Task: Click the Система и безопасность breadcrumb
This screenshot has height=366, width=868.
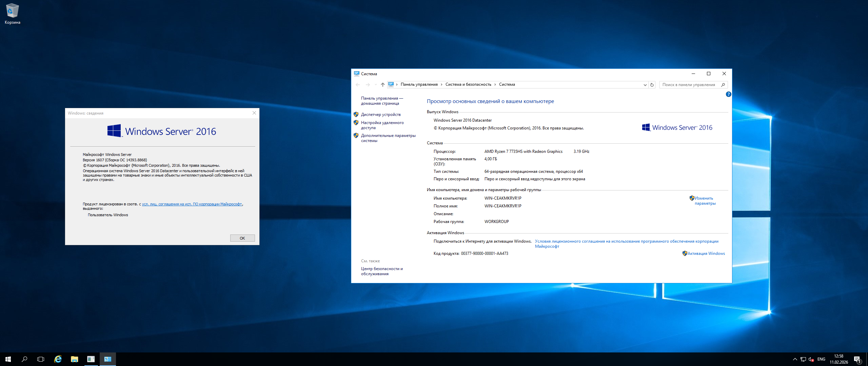Action: point(468,85)
